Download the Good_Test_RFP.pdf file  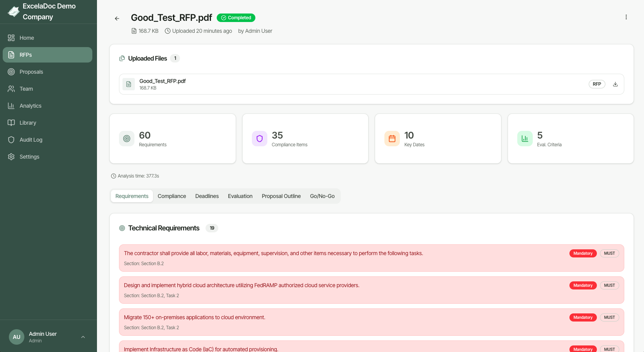point(615,84)
